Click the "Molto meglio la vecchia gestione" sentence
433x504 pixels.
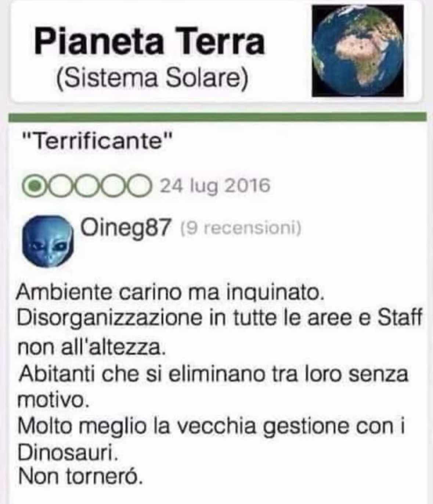tap(212, 439)
